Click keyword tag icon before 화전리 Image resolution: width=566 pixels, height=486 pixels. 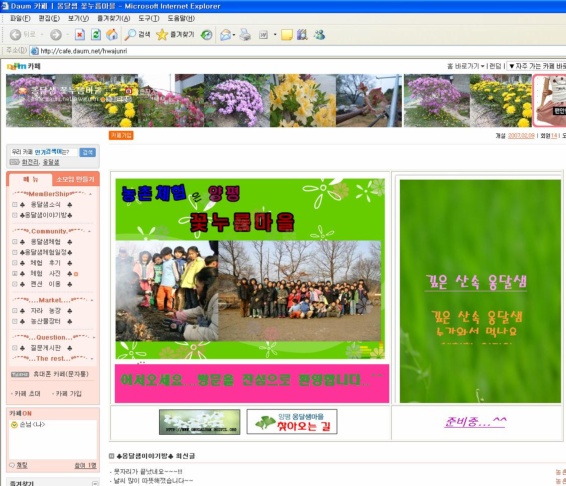tap(14, 162)
